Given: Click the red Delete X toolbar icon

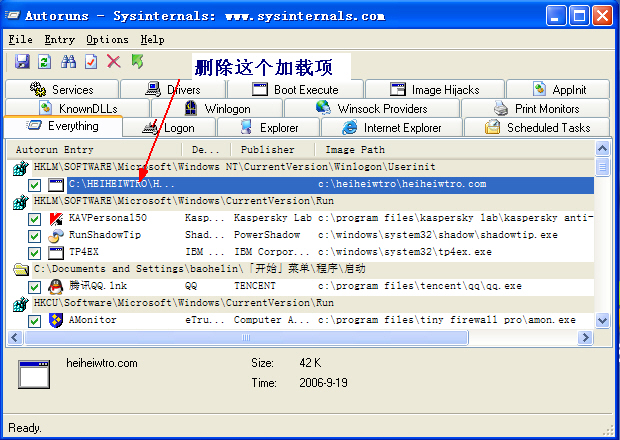Looking at the screenshot, I should click(114, 62).
